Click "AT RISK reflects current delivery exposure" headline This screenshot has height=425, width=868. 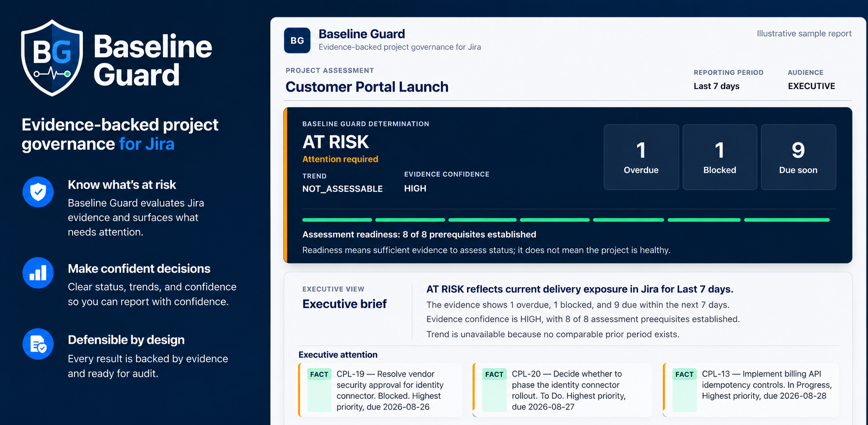coord(580,289)
